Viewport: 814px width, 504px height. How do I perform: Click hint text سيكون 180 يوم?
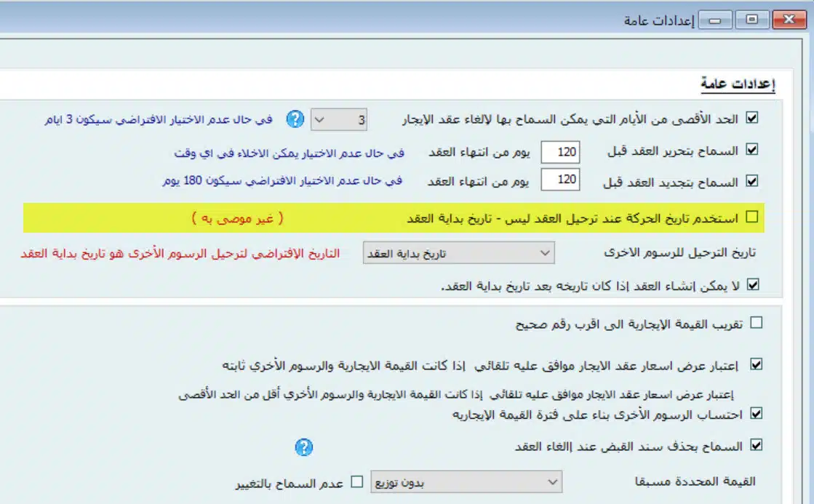pos(282,180)
